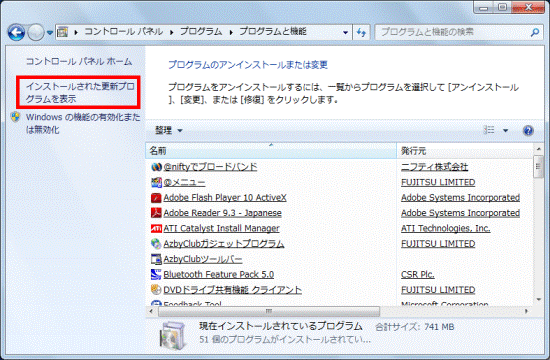Click the Forward navigation arrow
Screen dimensions: 550x360
(36, 33)
